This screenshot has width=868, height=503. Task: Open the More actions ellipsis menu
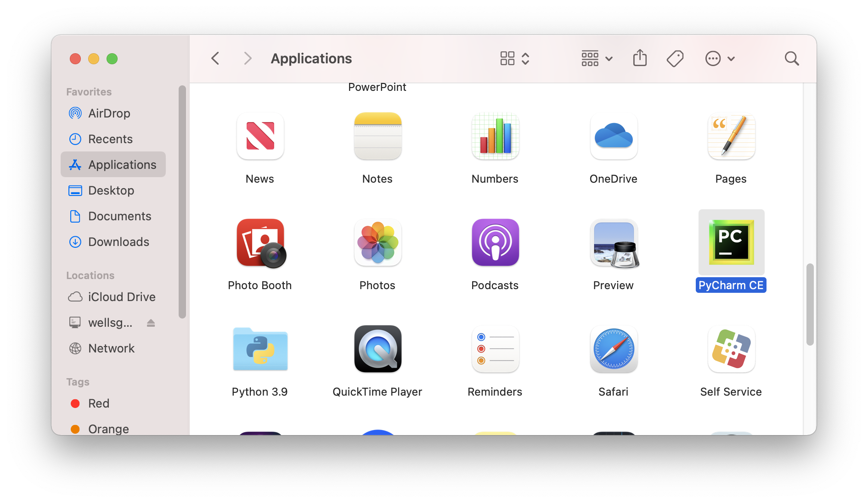point(720,58)
